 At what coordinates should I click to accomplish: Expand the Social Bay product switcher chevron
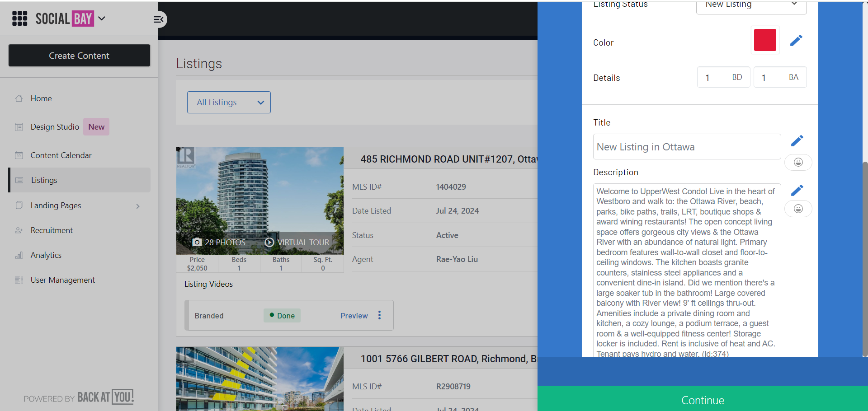tap(102, 19)
